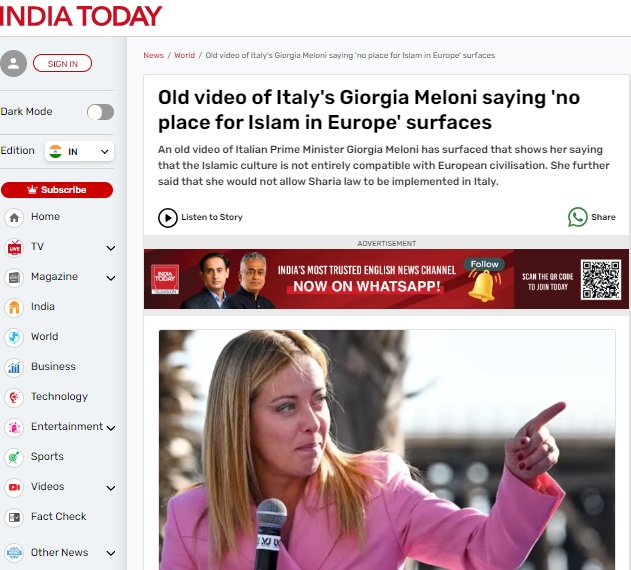
Task: Click the Home icon in sidebar
Action: (x=14, y=217)
